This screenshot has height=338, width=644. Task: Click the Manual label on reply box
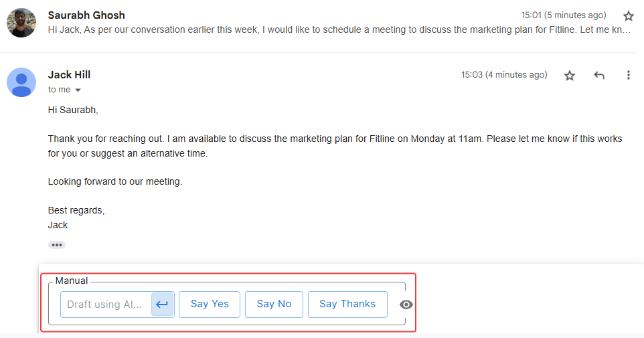[x=72, y=280]
